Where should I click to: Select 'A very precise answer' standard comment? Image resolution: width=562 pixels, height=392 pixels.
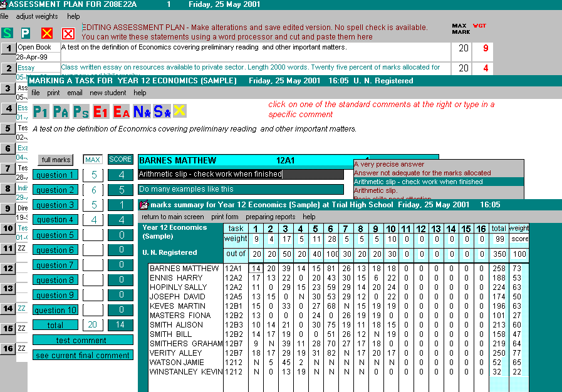click(389, 164)
